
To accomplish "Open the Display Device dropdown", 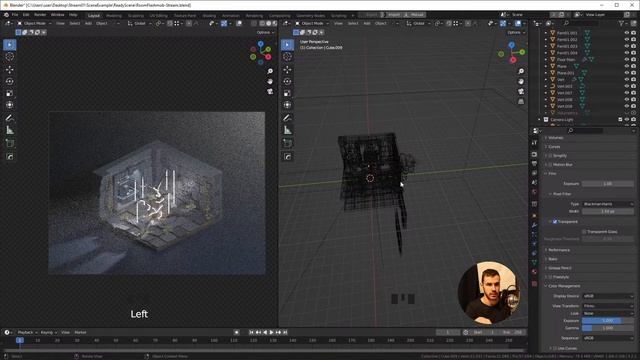I will click(x=608, y=296).
